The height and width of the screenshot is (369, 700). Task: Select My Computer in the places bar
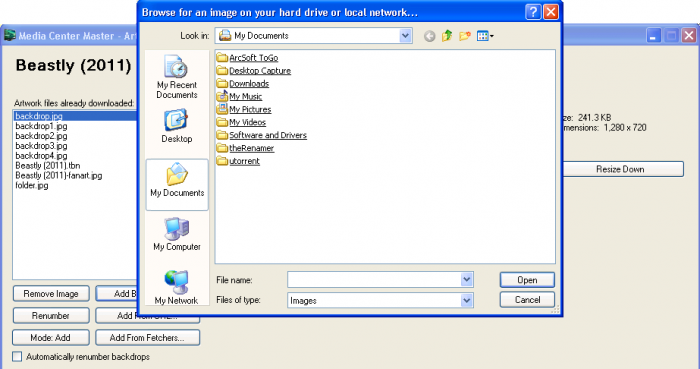[177, 234]
